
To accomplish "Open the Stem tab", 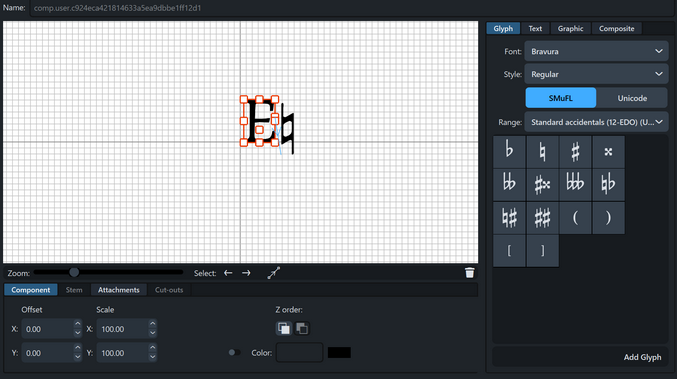I will click(x=74, y=290).
